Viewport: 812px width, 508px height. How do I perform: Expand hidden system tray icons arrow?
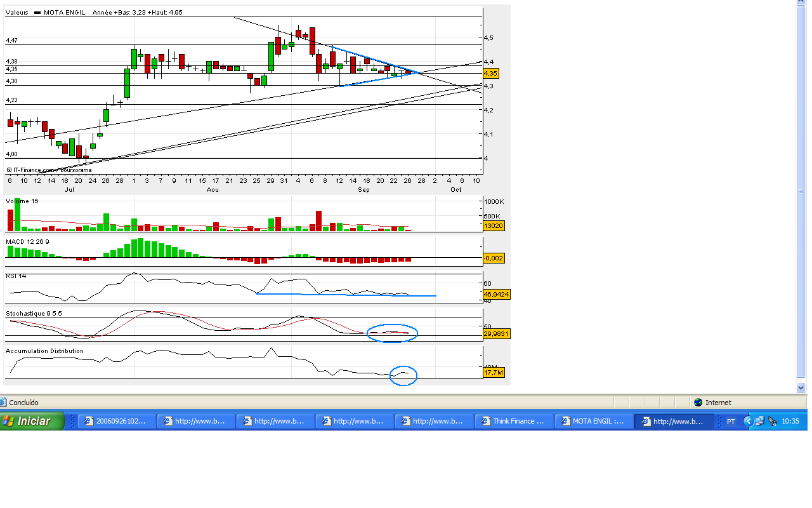click(x=748, y=421)
